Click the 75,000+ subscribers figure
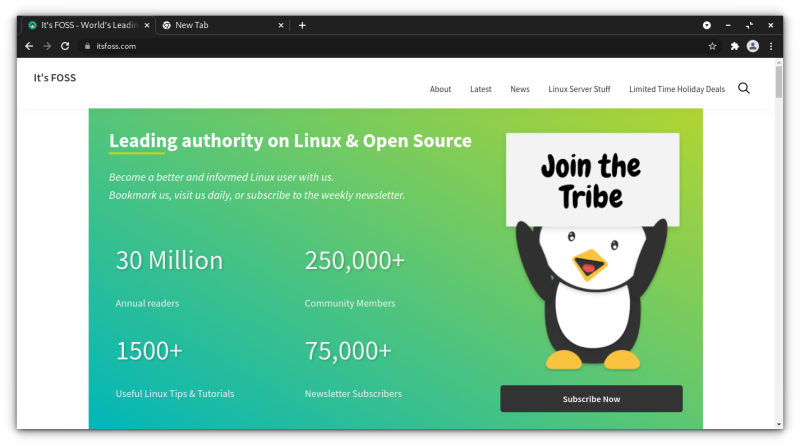Image resolution: width=800 pixels, height=447 pixels. [348, 351]
